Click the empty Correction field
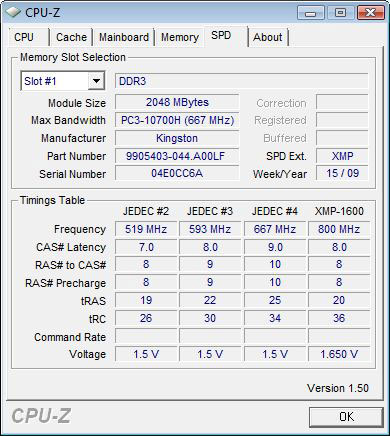This screenshot has height=436, width=390. [x=342, y=102]
